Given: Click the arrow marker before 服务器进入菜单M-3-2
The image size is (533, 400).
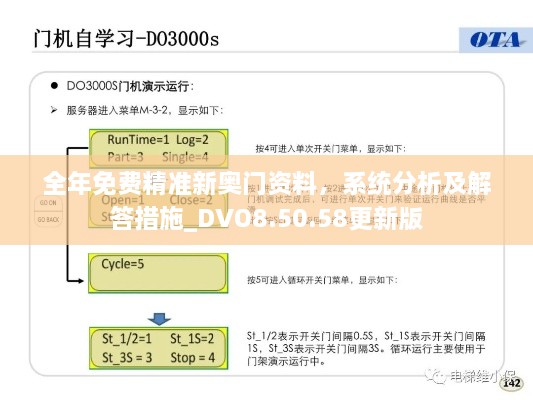Looking at the screenshot, I should tap(54, 110).
